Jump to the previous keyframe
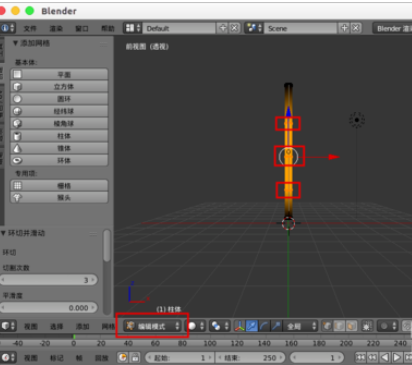Screen dimensions: 412x365 [372, 357]
